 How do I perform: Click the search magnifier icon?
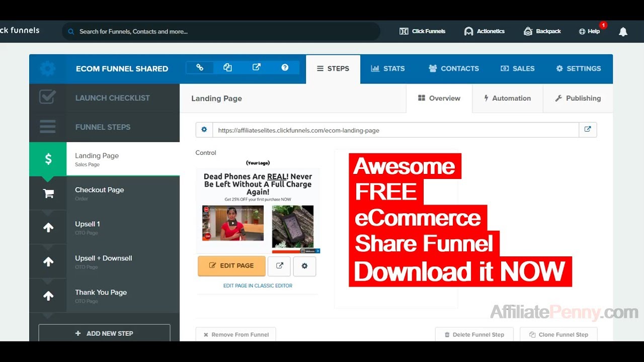coord(71,32)
